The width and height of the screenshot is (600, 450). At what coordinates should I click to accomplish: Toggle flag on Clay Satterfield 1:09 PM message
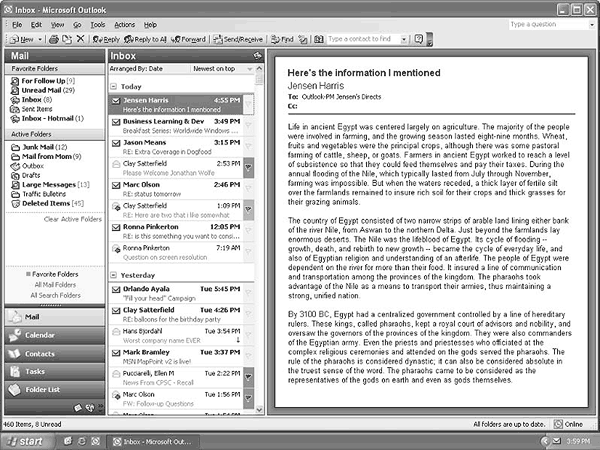(248, 210)
